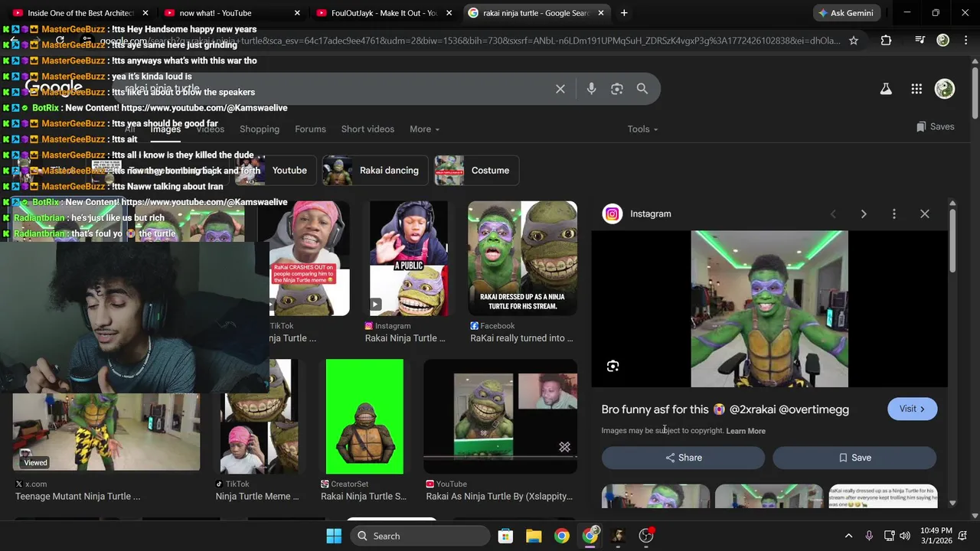980x551 pixels.
Task: Close the Google Search browser tab
Action: (601, 13)
